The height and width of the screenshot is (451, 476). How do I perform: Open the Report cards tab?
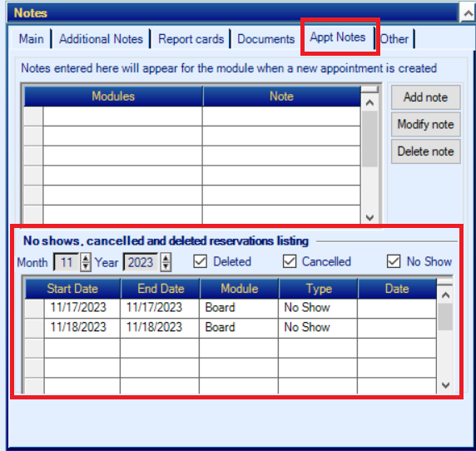tap(191, 39)
